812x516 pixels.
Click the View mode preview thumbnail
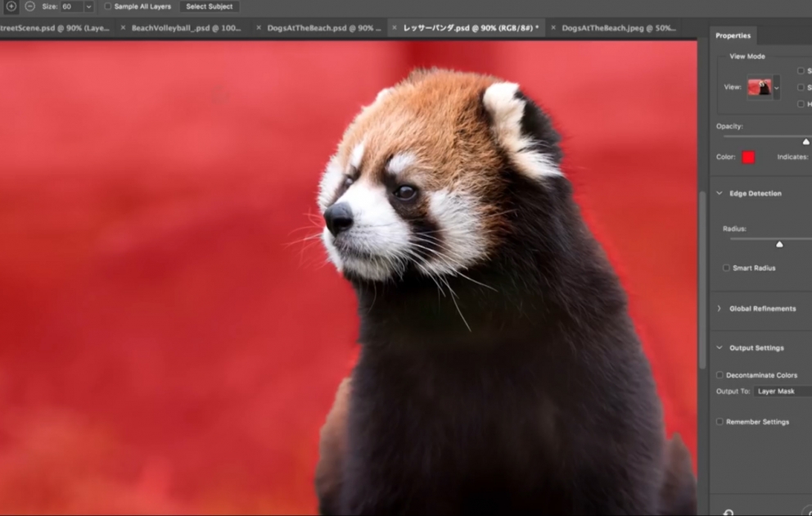(760, 88)
